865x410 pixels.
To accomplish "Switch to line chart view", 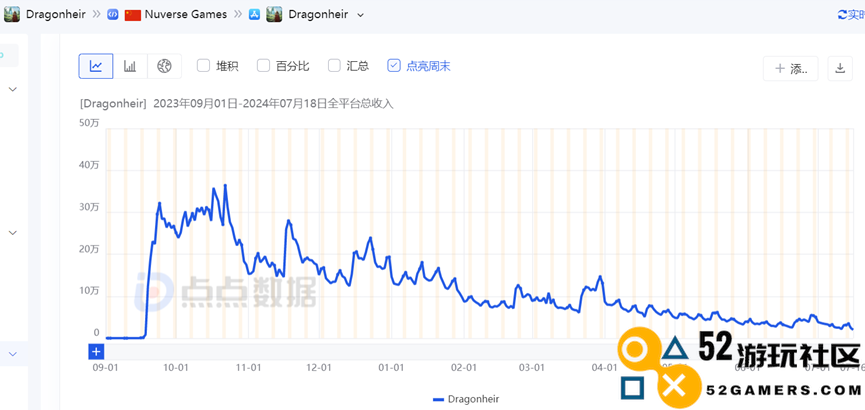I will pyautogui.click(x=96, y=66).
